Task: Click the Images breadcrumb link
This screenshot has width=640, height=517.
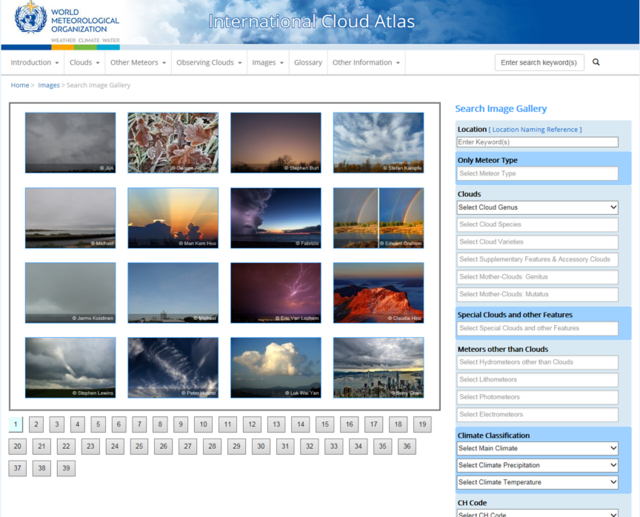Action: (x=49, y=85)
